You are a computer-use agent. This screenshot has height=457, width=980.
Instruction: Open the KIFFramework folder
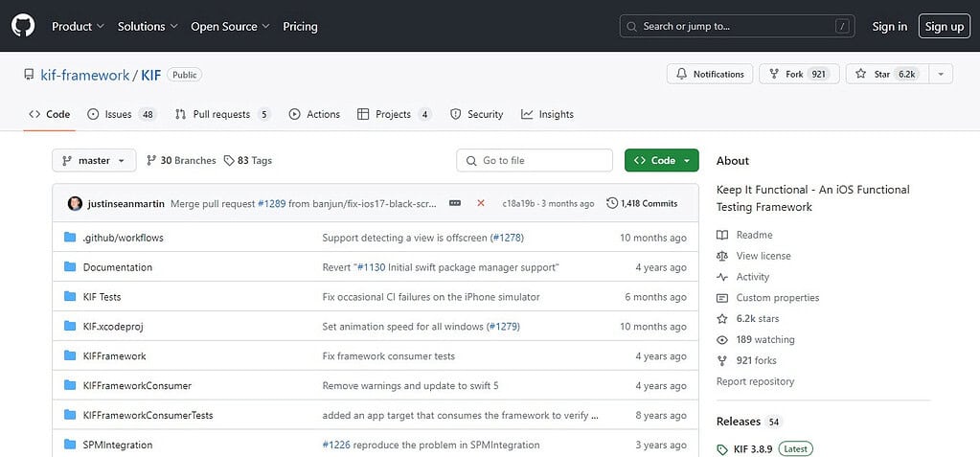(x=114, y=355)
